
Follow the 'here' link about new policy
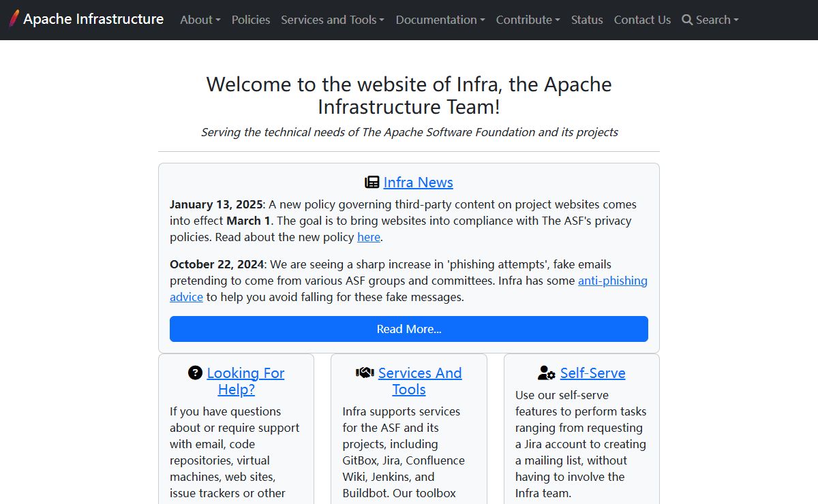coord(369,237)
